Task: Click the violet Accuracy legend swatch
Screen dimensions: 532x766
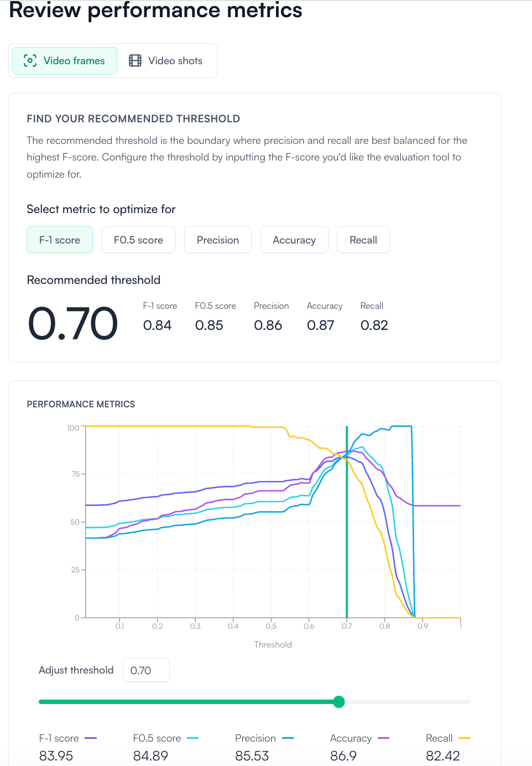Action: (383, 738)
